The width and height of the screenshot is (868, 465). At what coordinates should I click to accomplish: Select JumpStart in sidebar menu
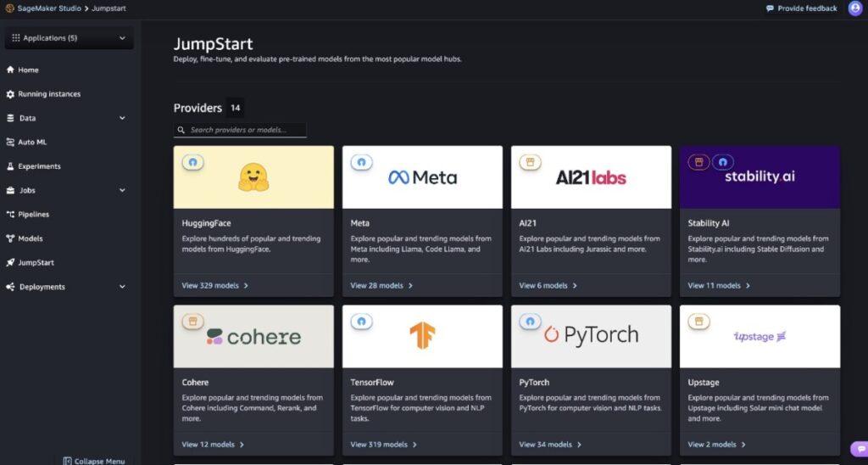click(36, 263)
